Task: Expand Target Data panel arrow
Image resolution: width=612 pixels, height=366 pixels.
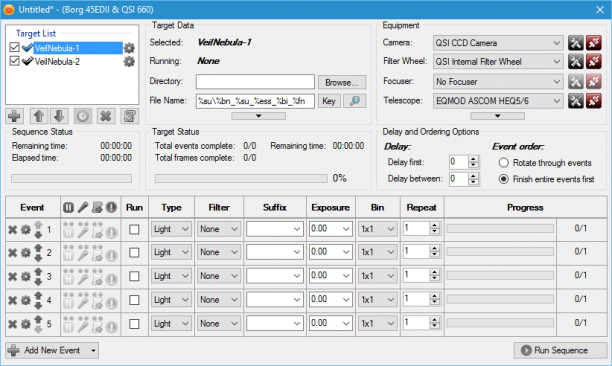Action: (x=258, y=116)
